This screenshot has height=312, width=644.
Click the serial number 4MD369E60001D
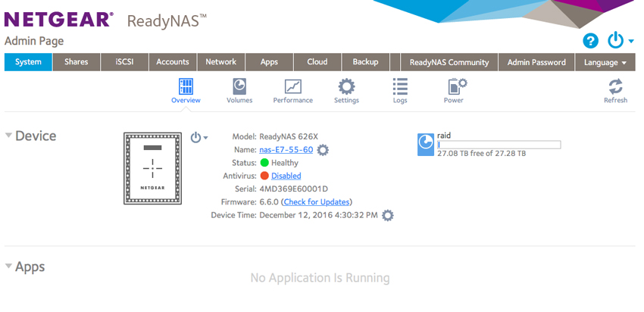tap(294, 189)
